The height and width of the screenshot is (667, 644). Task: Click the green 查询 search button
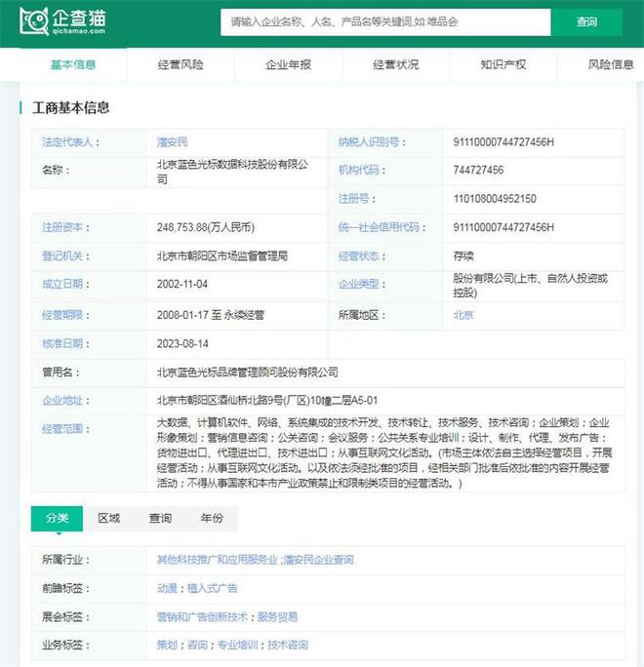586,22
